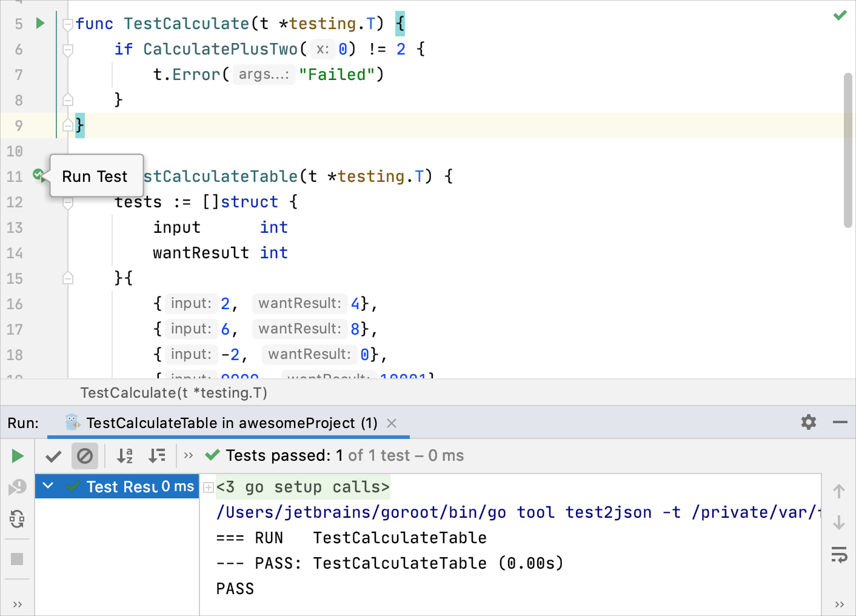Select the Tests passed summary text
Screen dimensions: 856x616
344,455
